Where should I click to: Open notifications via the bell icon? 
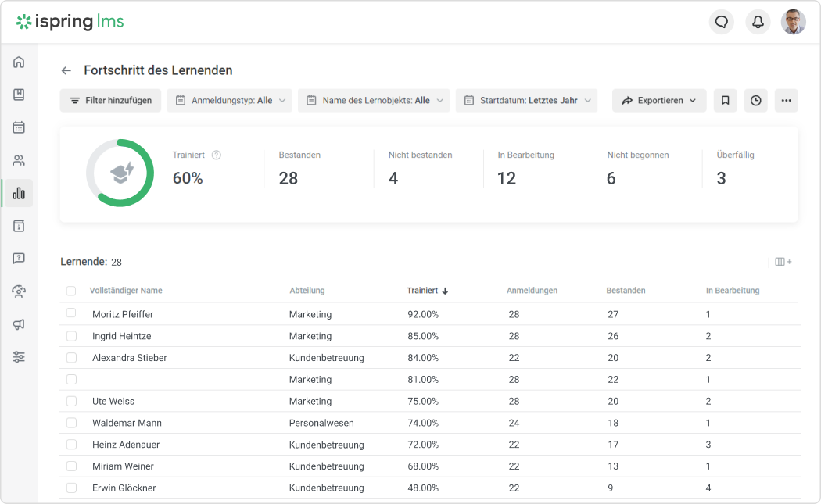coord(757,22)
